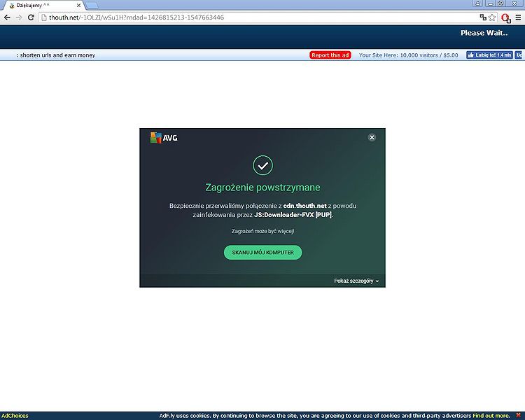Click the green checkmark circle icon
Screen dimensions: 525x420
[x=262, y=165]
